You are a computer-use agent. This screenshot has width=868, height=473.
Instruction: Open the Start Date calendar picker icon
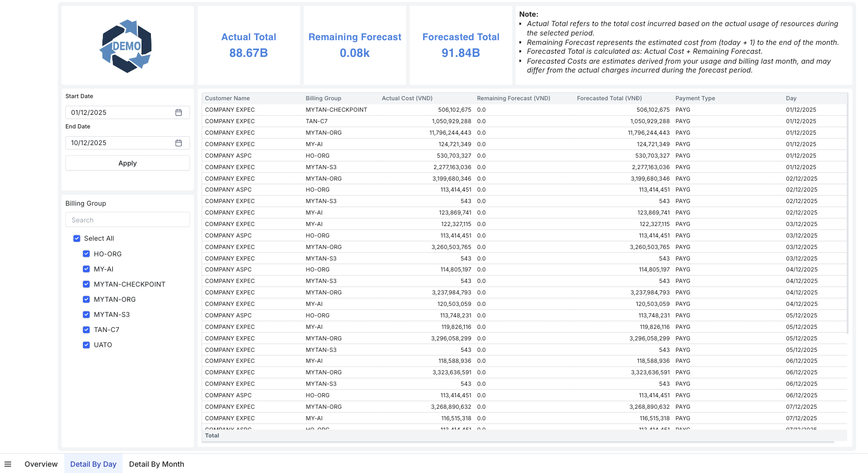click(x=178, y=113)
